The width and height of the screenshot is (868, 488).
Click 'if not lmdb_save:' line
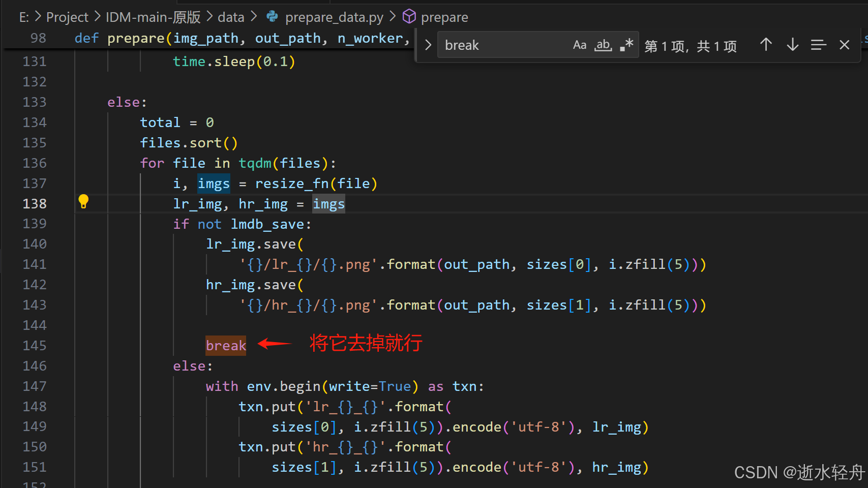[x=242, y=224]
